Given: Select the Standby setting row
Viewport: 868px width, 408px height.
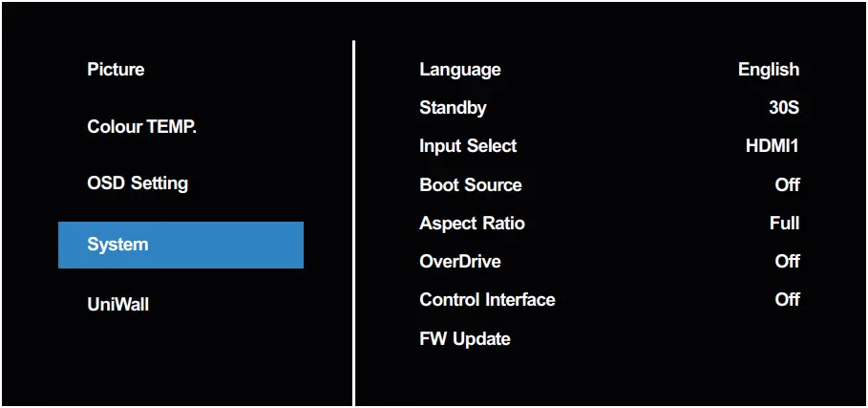Looking at the screenshot, I should pos(453,108).
